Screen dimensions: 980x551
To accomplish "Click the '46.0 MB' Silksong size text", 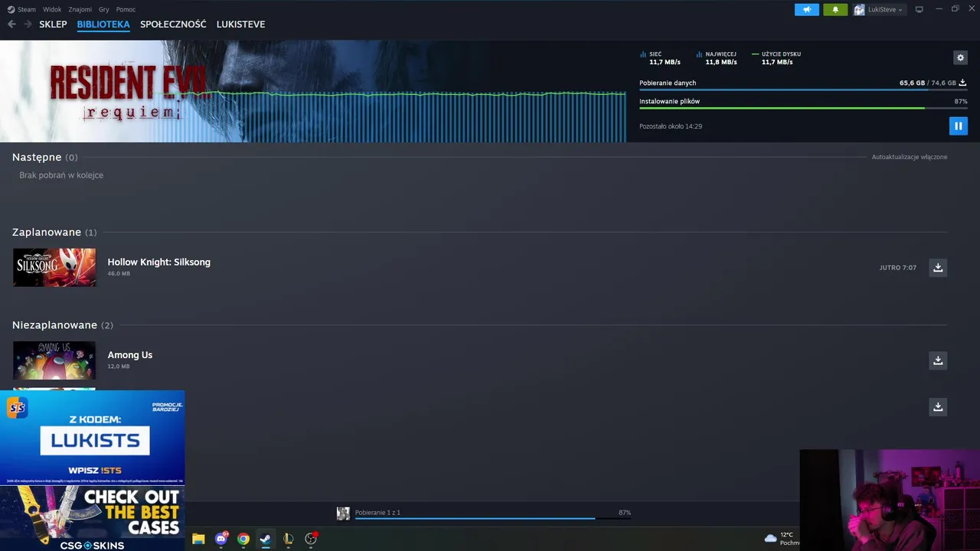I will click(119, 274).
